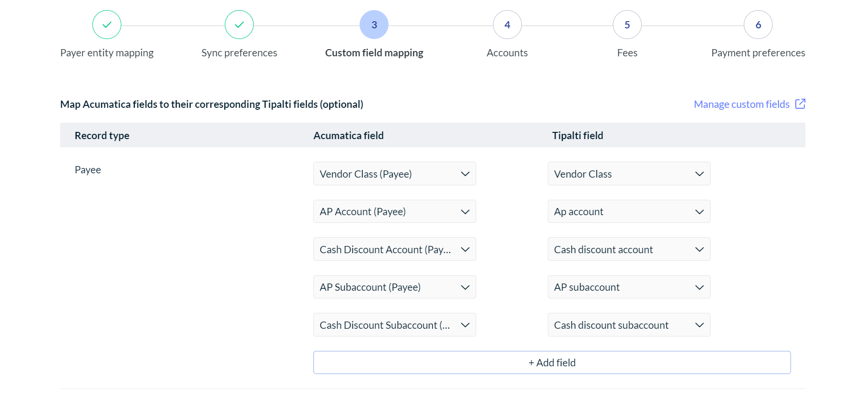
Task: Go to step 6 circle Payment preferences
Action: (x=758, y=25)
